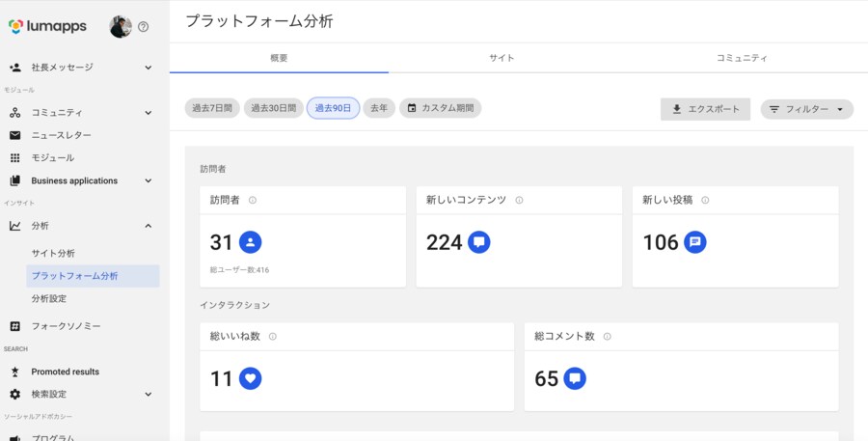Select the カスタム期間 chip

point(441,108)
